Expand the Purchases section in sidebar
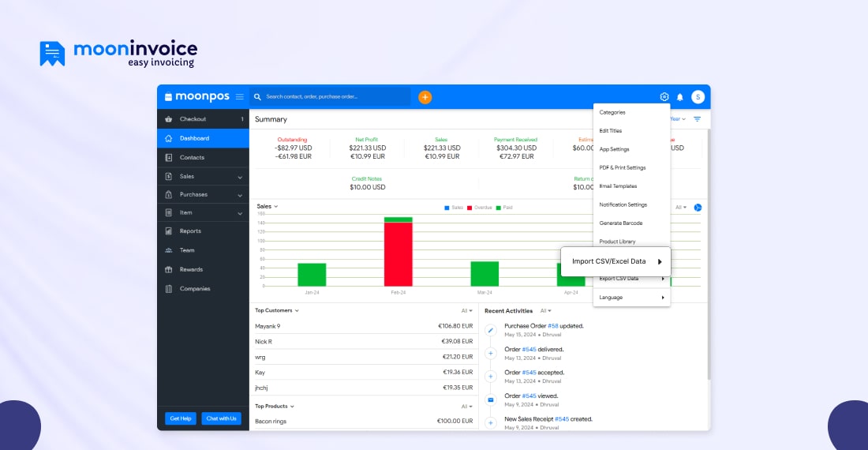868x450 pixels. click(203, 195)
